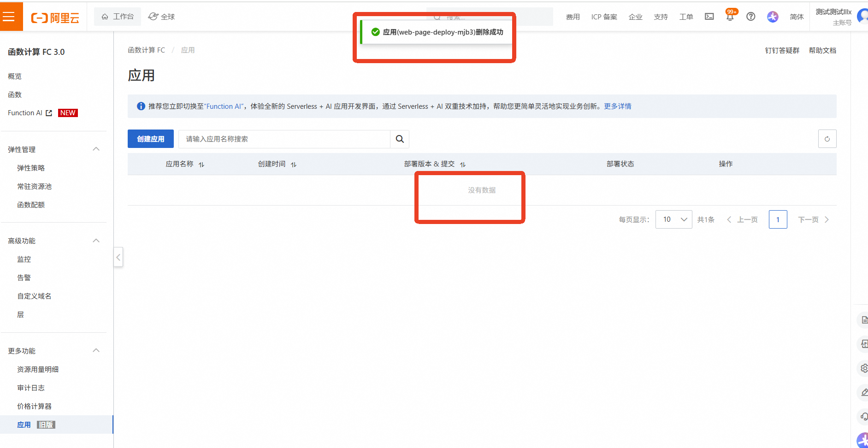Launch the purple AI assistant icon

coord(773,17)
